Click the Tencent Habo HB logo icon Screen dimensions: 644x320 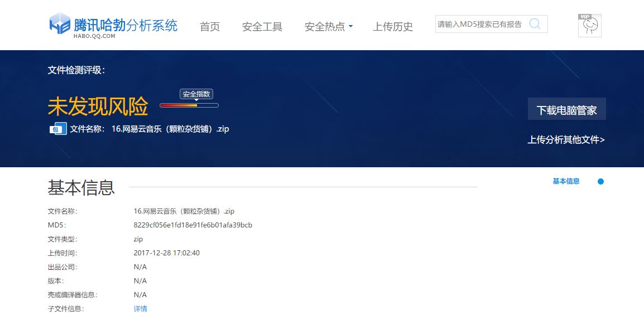[x=60, y=24]
